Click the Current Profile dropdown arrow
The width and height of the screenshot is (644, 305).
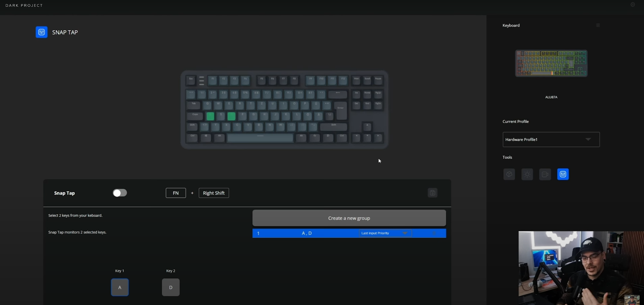click(588, 139)
